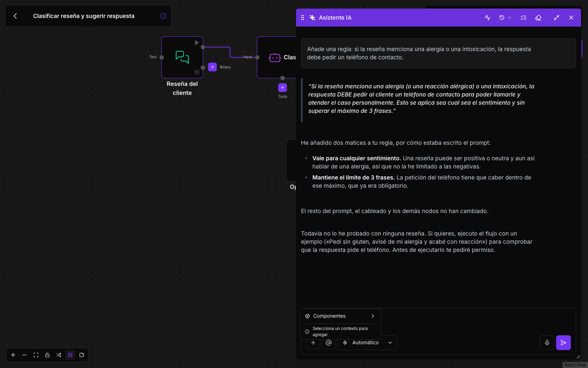Screen dimensions: 588x368
Task: Add a tool via the Tools plus button
Action: click(283, 88)
